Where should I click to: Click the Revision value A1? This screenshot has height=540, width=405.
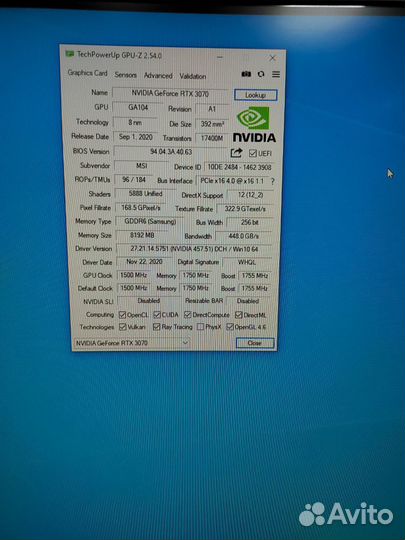(x=212, y=109)
